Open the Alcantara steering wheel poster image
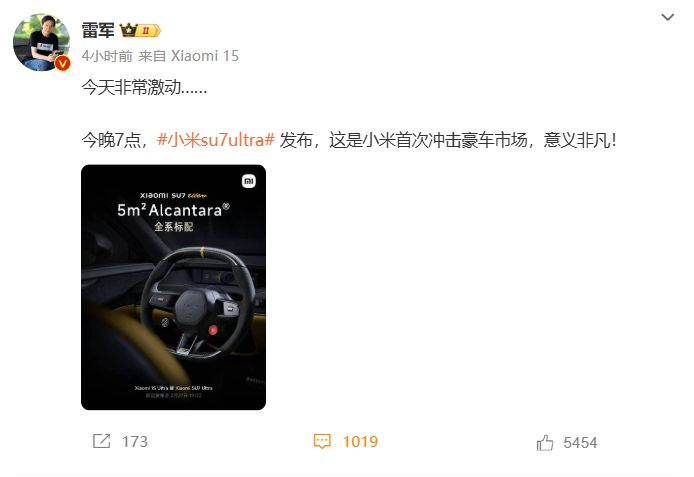Viewport: 694px width, 477px height. point(174,287)
